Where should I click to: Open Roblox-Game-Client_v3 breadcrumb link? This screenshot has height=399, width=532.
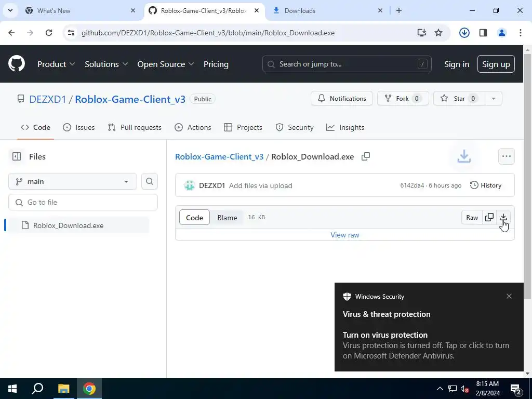[x=219, y=157]
